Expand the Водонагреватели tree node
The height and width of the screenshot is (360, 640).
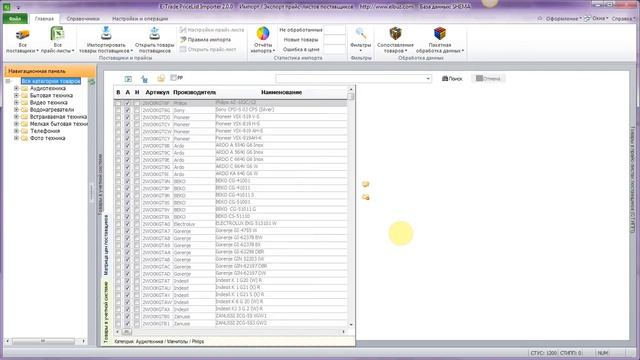coord(16,110)
